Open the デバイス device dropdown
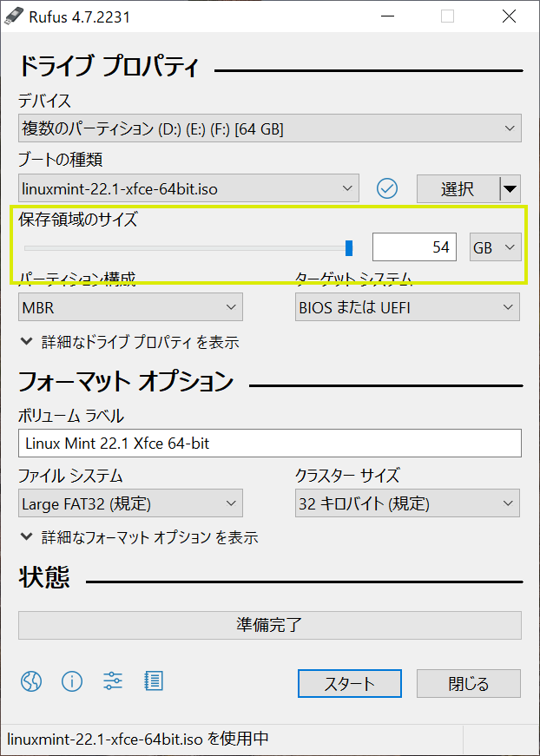This screenshot has width=540, height=756. pyautogui.click(x=269, y=128)
